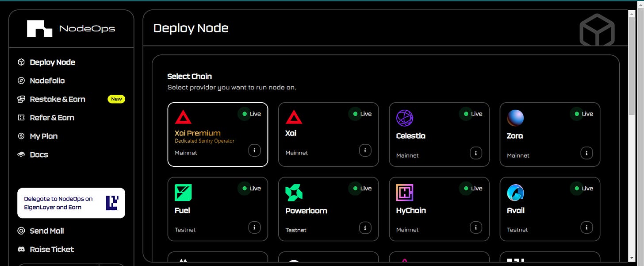Click the Nodefolio compass icon

[21, 81]
